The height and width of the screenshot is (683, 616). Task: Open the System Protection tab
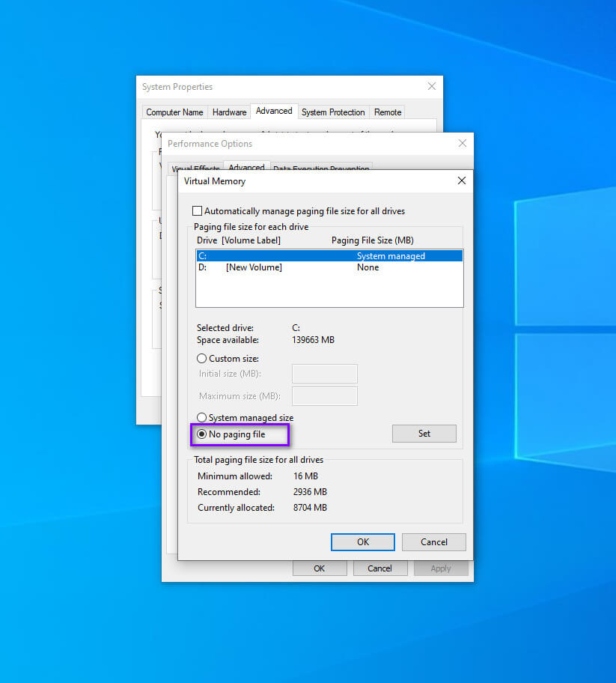point(333,112)
